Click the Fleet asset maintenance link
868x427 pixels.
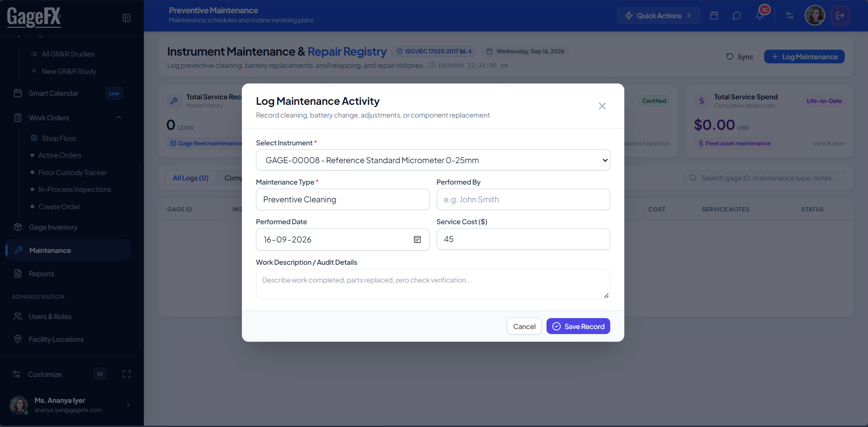click(x=734, y=144)
